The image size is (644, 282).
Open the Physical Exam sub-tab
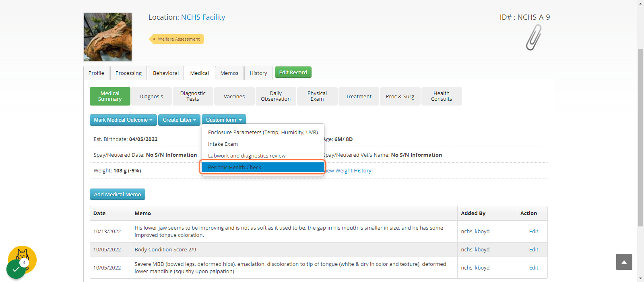tap(317, 96)
